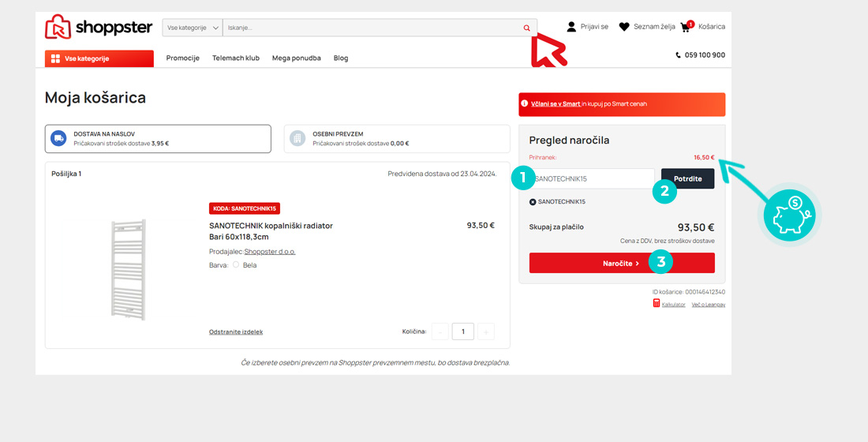
Task: Click the Prijavi se user icon
Action: [x=571, y=27]
